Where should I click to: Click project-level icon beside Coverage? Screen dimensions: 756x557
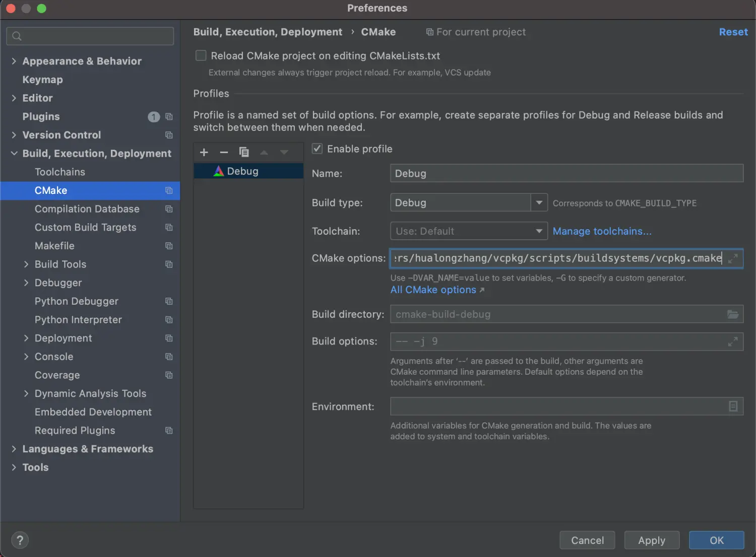coord(169,375)
